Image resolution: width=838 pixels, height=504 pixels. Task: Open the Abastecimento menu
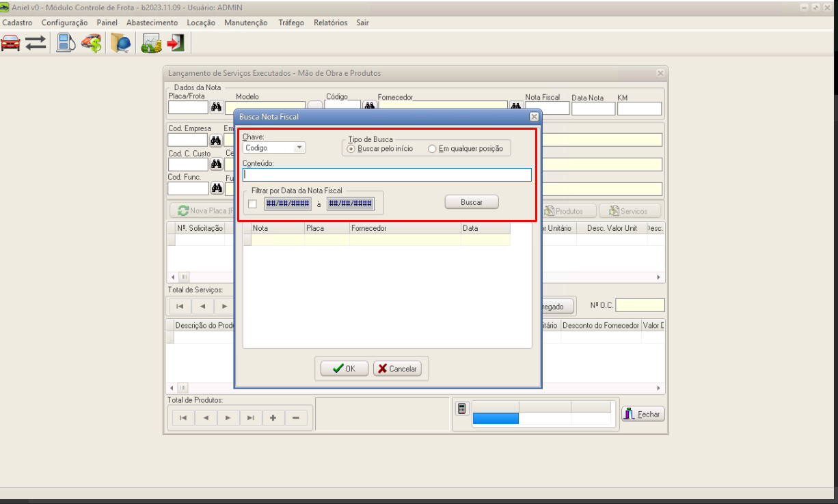coord(152,23)
